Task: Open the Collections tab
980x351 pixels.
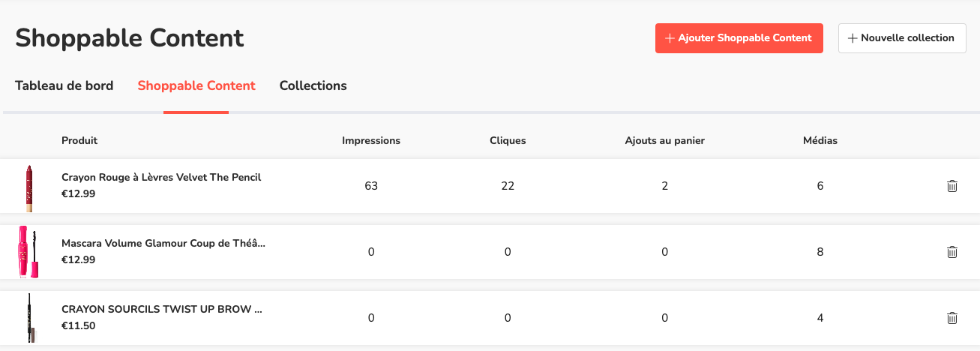Action: 313,85
